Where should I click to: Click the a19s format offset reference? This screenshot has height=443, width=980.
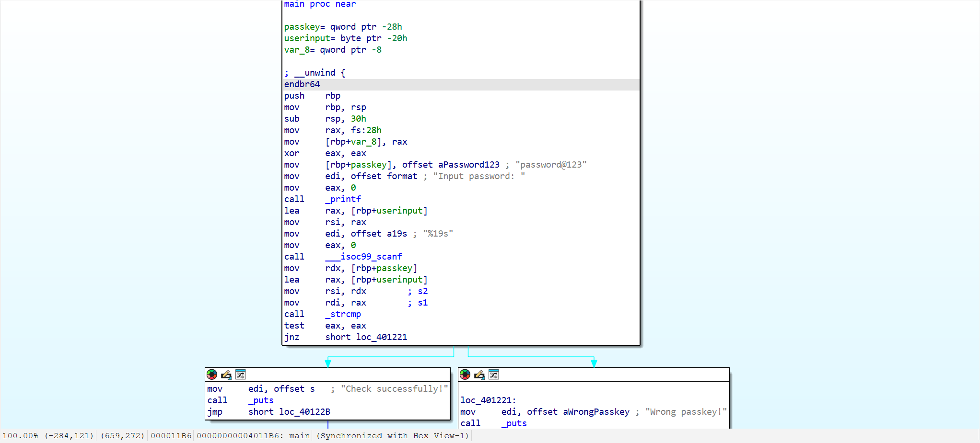point(397,234)
